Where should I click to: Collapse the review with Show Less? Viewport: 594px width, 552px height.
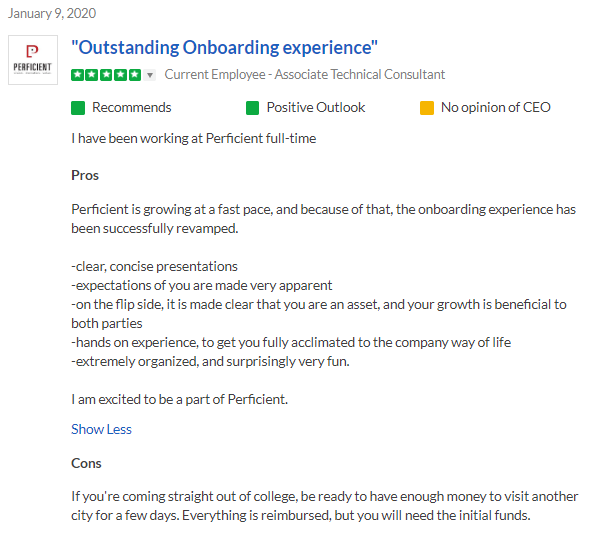tap(102, 429)
